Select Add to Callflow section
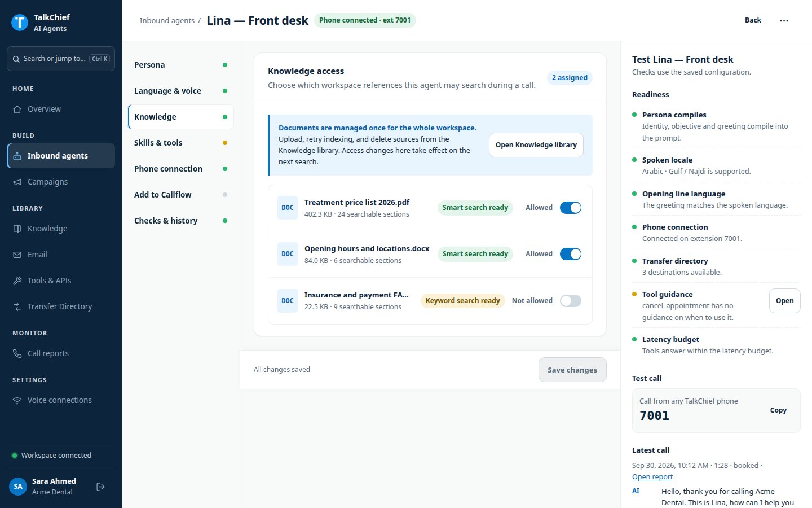The height and width of the screenshot is (508, 812). coord(181,195)
